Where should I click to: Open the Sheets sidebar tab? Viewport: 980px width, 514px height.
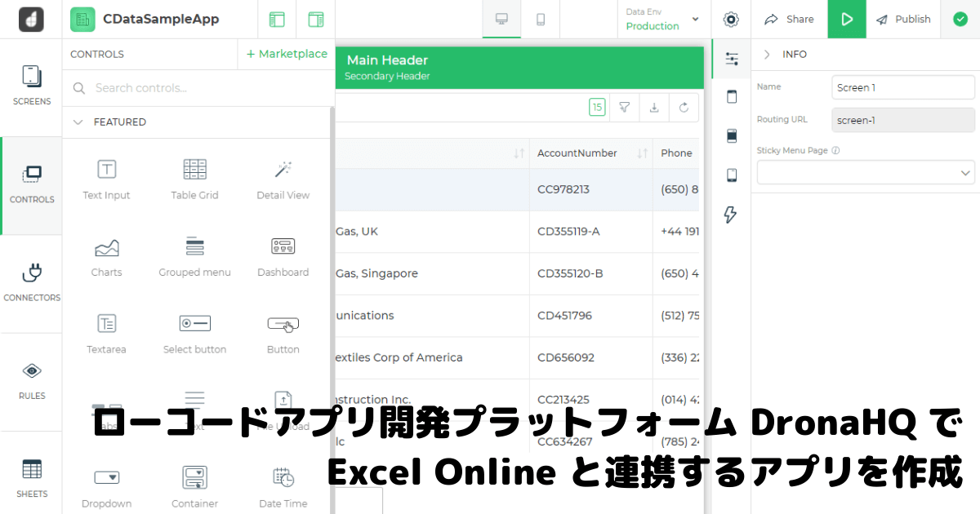32,479
